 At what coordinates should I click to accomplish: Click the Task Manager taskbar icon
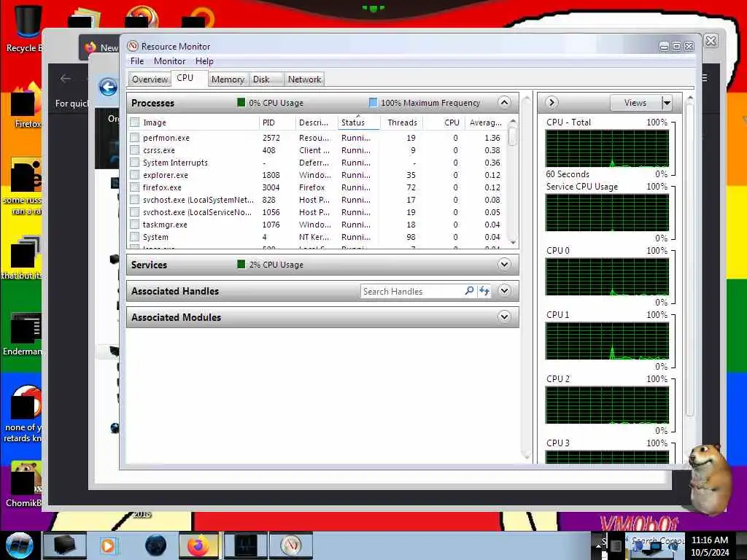pos(245,545)
